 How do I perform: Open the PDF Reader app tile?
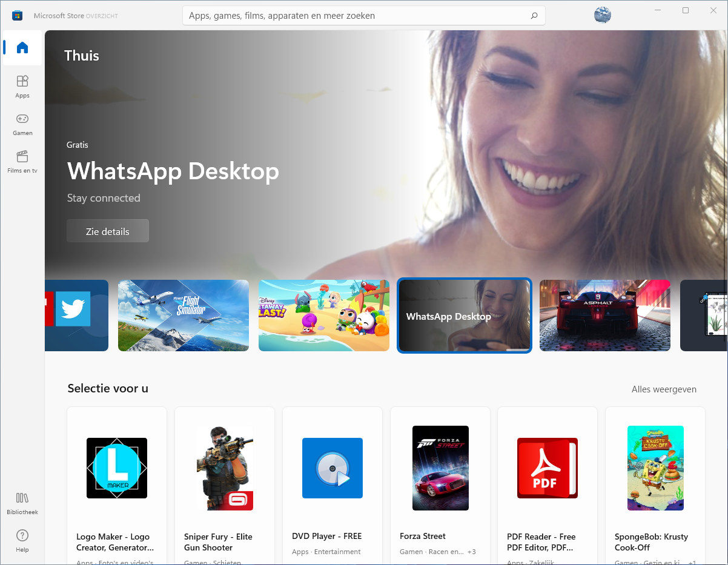[548, 484]
